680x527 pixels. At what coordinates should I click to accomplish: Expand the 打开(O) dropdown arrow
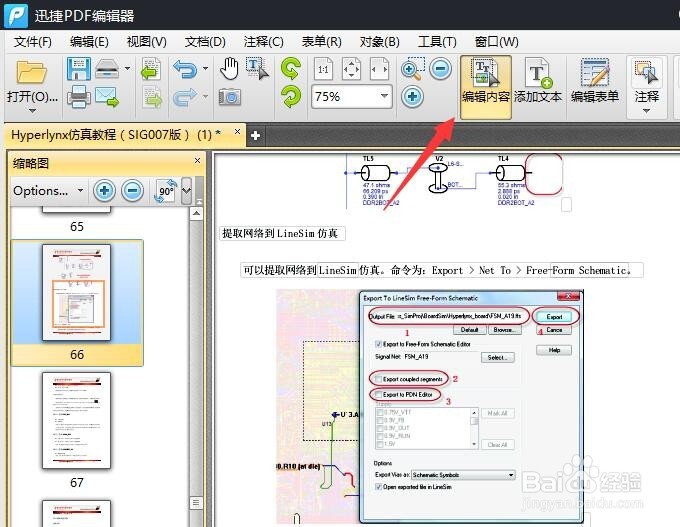tap(33, 111)
